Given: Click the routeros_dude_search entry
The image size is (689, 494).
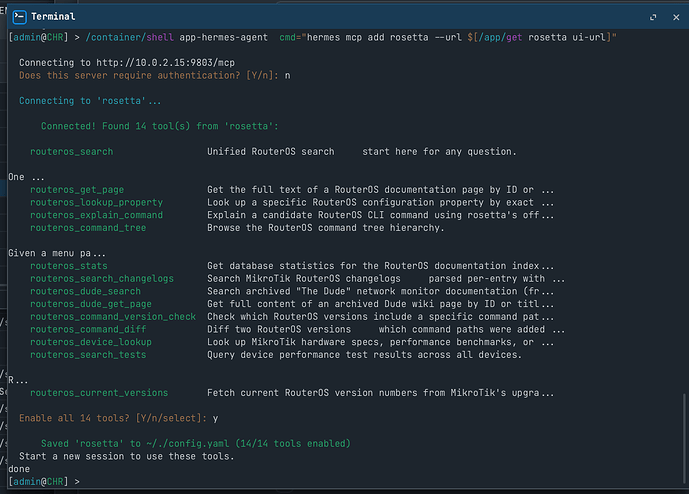Looking at the screenshot, I should point(85,291).
